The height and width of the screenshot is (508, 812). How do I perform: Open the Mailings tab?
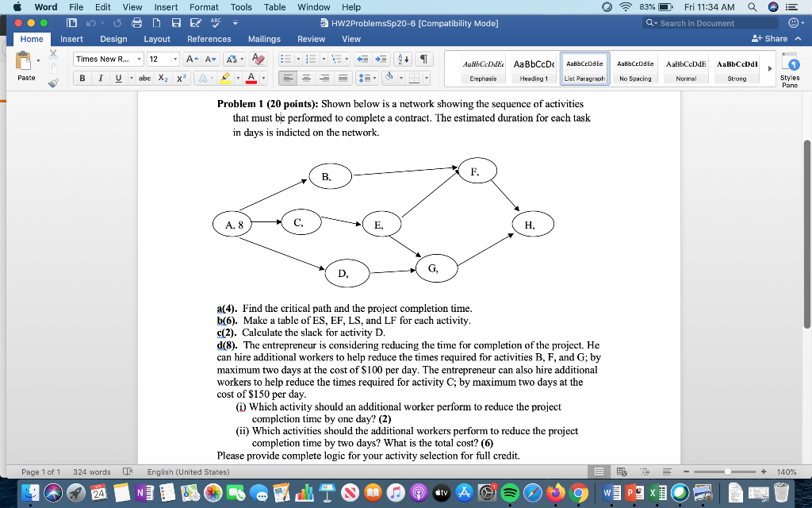pos(264,39)
